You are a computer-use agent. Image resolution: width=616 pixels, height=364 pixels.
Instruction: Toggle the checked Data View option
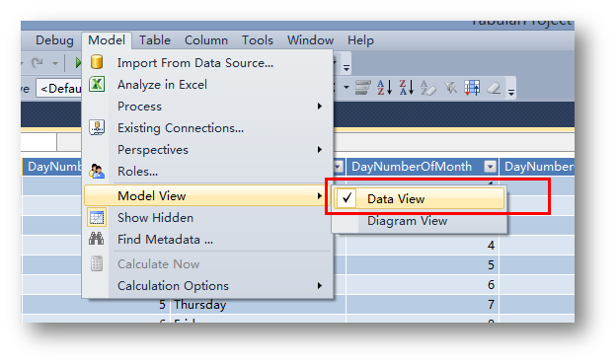click(419, 198)
